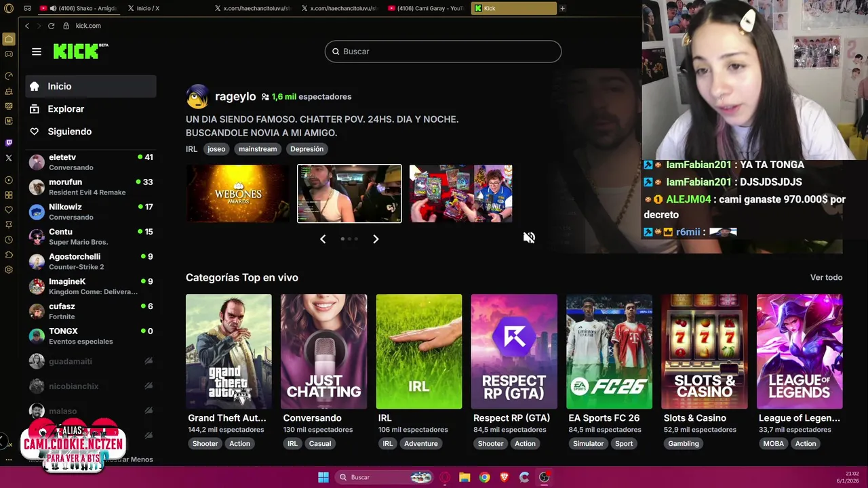The height and width of the screenshot is (488, 868).
Task: Open Just Chatting category card
Action: pyautogui.click(x=323, y=352)
